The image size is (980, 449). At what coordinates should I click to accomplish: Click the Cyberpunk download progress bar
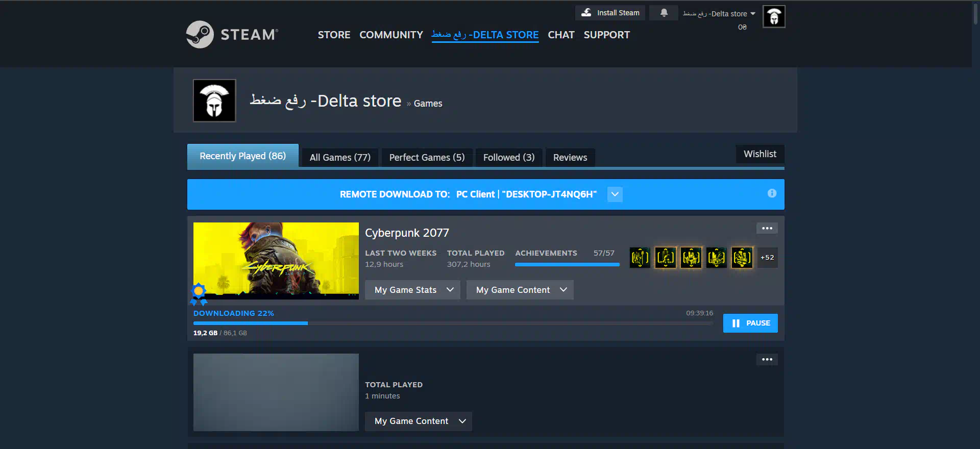pyautogui.click(x=453, y=323)
